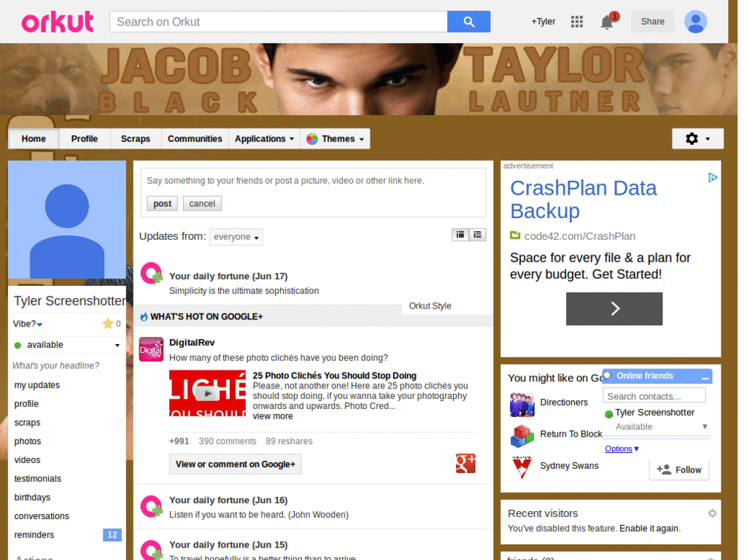This screenshot has height=560, width=747.
Task: Click the Google+ red icon
Action: tap(465, 463)
